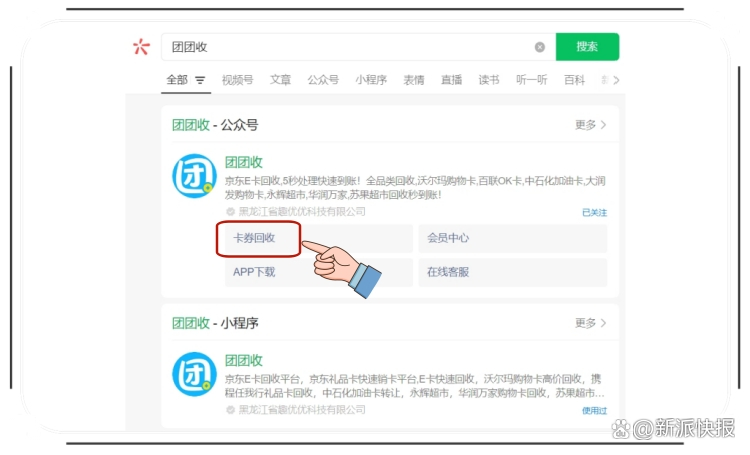Click 团团收 小程序 avatar icon
Screen dimensions: 750x455
[x=194, y=374]
